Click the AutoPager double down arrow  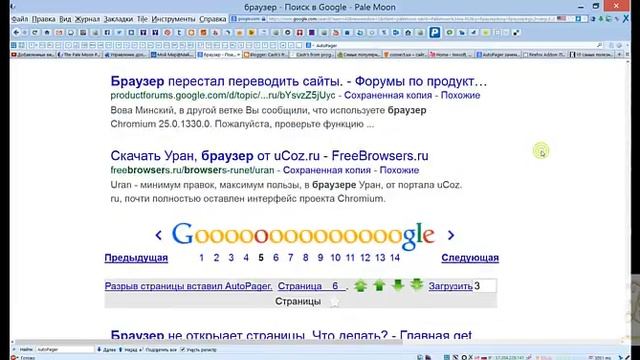(x=417, y=284)
